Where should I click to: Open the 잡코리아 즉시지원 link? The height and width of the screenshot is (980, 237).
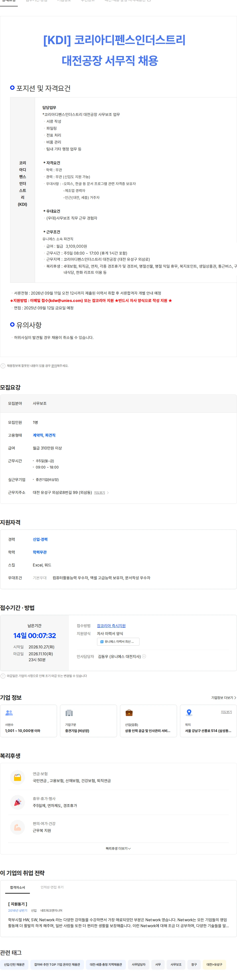111,625
